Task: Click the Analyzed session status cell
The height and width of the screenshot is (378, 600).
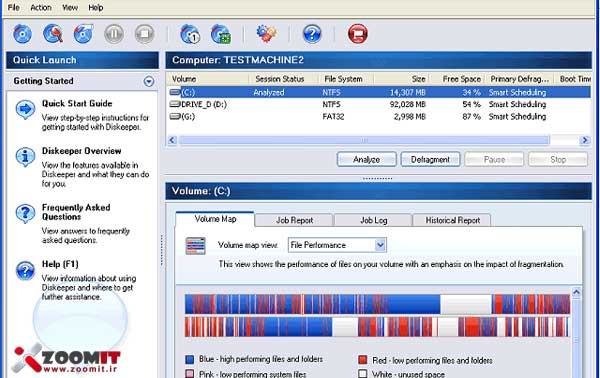Action: [x=269, y=92]
